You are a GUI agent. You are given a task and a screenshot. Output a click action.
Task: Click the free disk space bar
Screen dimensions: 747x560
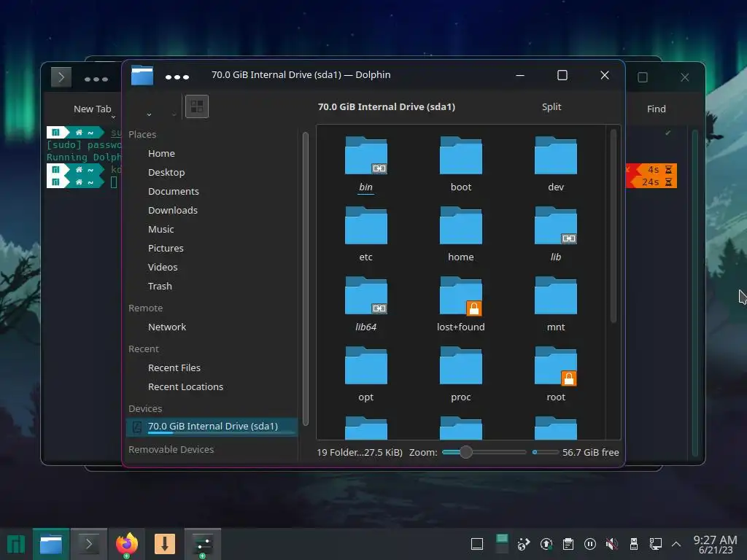546,452
